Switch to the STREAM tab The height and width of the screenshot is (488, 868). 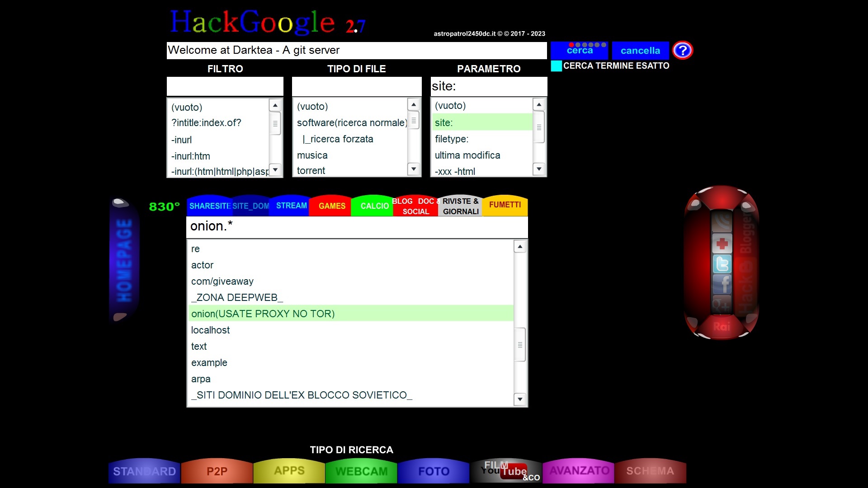click(x=290, y=206)
